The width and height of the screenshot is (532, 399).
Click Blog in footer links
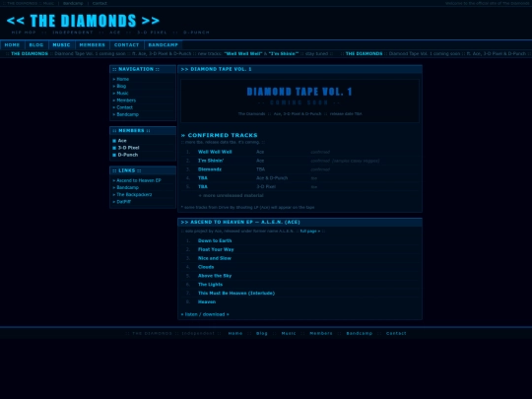[262, 334]
